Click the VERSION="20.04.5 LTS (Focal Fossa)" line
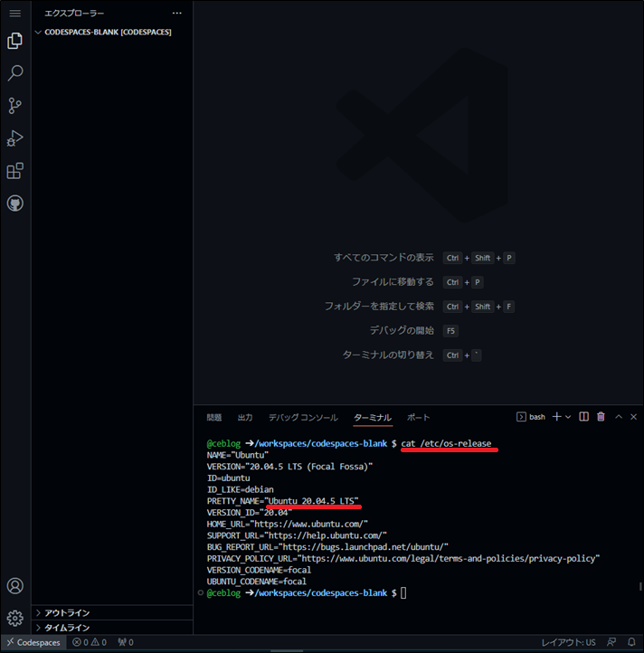This screenshot has width=644, height=653. click(289, 467)
